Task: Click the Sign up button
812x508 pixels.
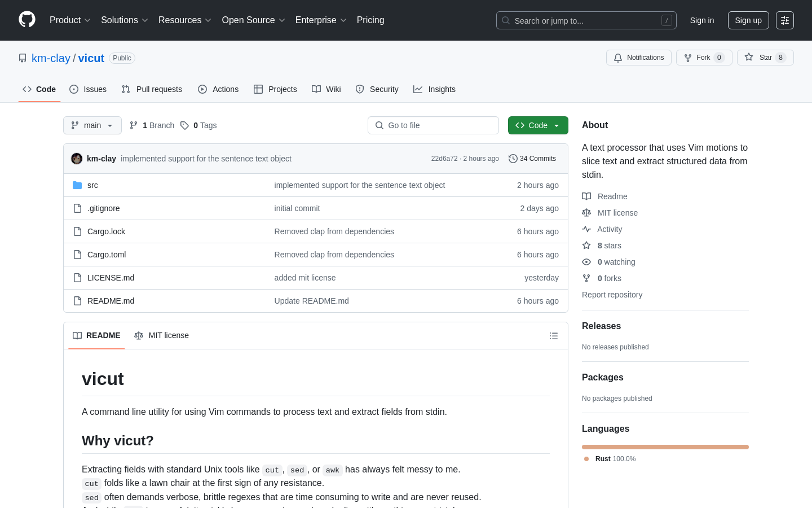Action: click(x=748, y=20)
